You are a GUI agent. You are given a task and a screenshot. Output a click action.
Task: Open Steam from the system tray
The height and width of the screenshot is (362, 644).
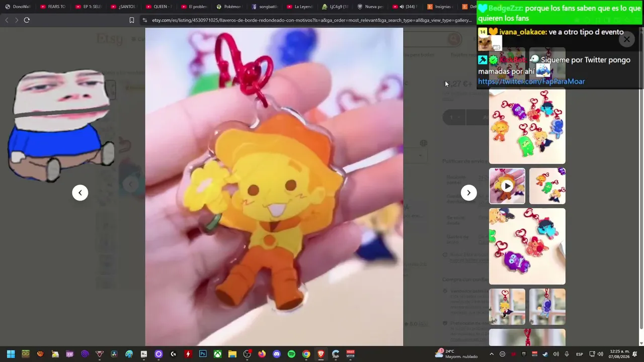(545, 354)
